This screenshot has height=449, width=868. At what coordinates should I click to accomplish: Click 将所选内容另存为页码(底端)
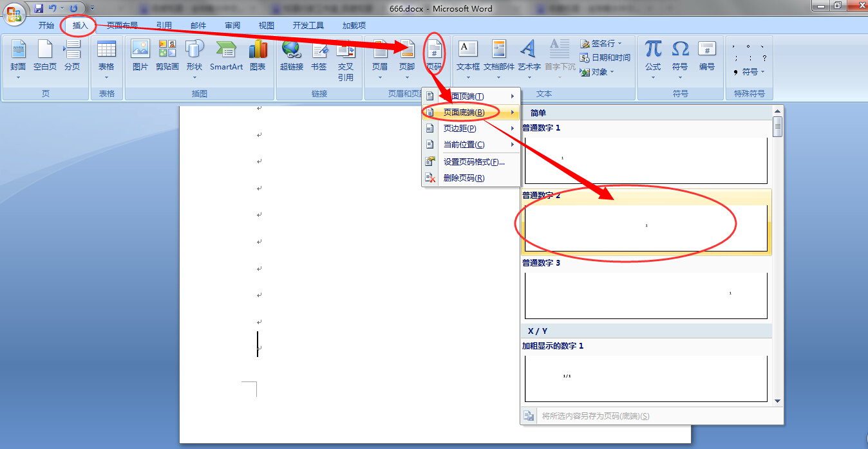coord(592,416)
